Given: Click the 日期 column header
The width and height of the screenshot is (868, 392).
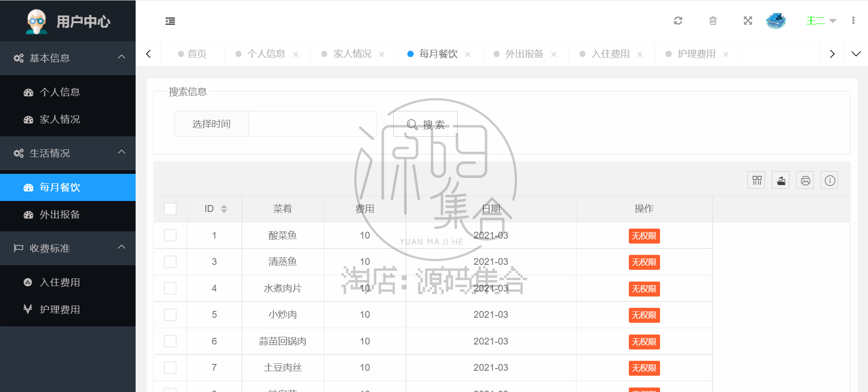Looking at the screenshot, I should click(491, 209).
